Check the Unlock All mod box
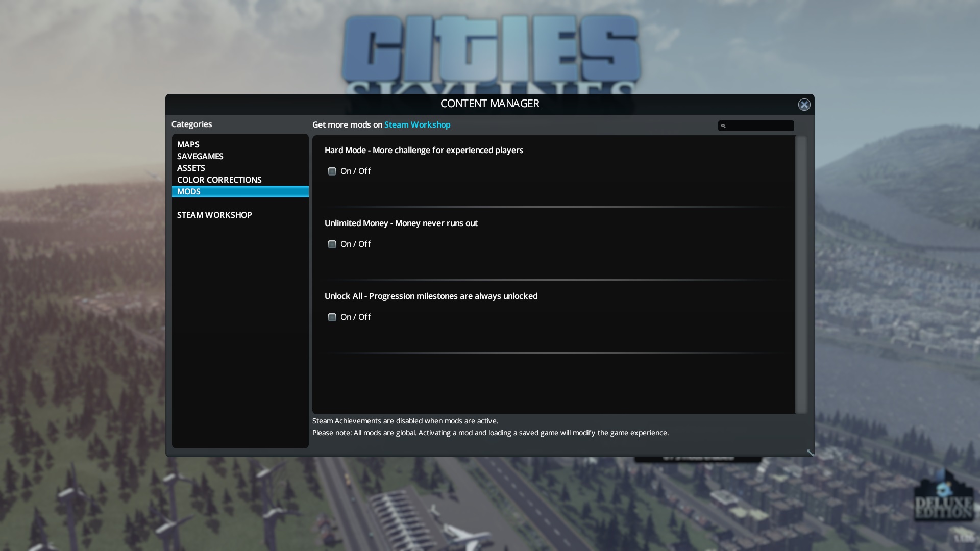 (332, 317)
